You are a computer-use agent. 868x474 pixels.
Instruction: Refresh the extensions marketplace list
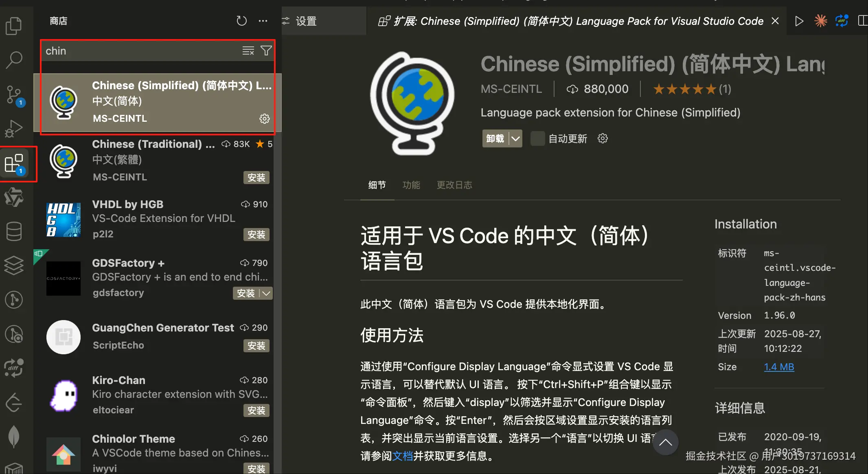[x=241, y=21]
